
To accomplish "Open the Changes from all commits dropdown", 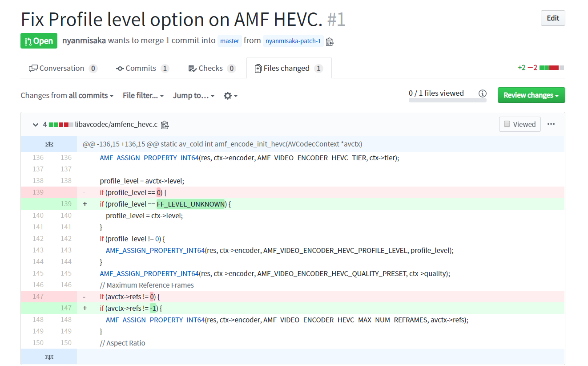I will point(67,96).
